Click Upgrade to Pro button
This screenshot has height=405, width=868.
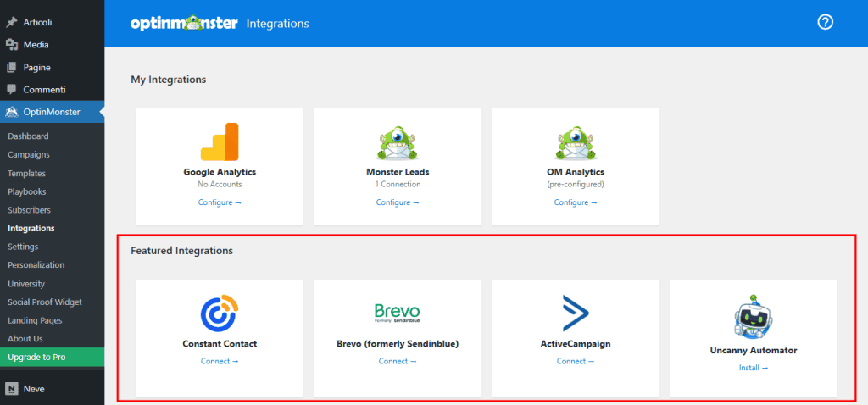click(52, 357)
